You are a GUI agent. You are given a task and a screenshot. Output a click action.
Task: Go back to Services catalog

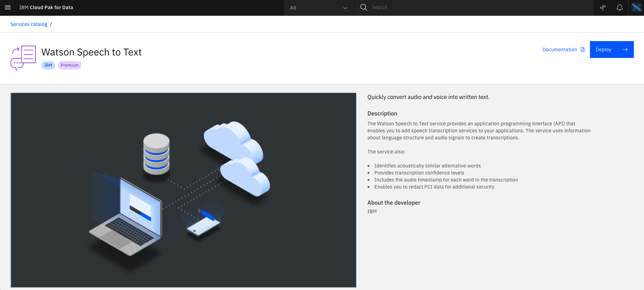click(29, 24)
